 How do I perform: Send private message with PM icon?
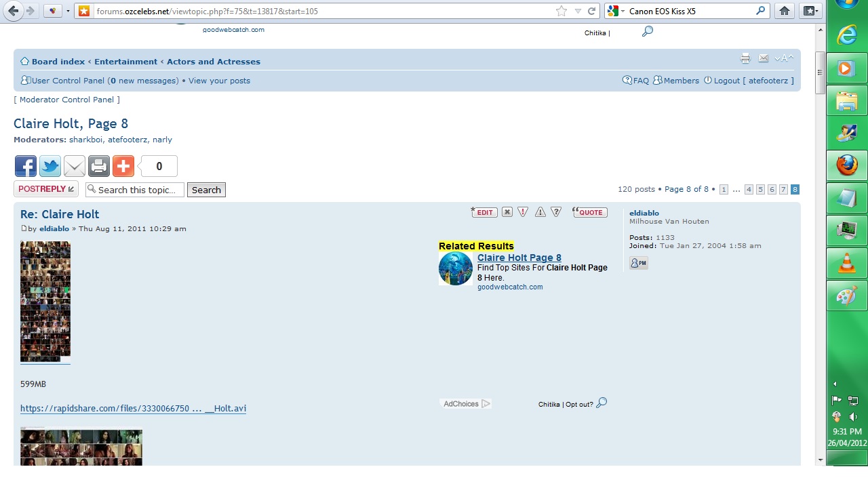638,263
